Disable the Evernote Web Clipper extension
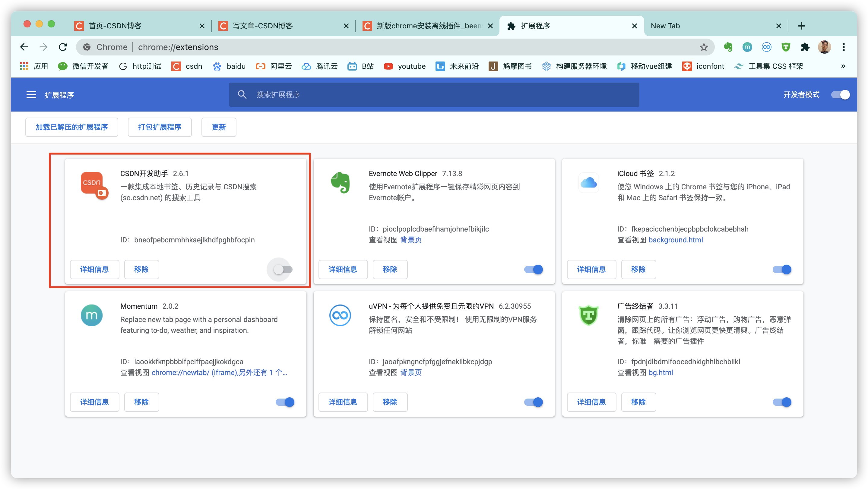This screenshot has width=868, height=489. pyautogui.click(x=534, y=269)
